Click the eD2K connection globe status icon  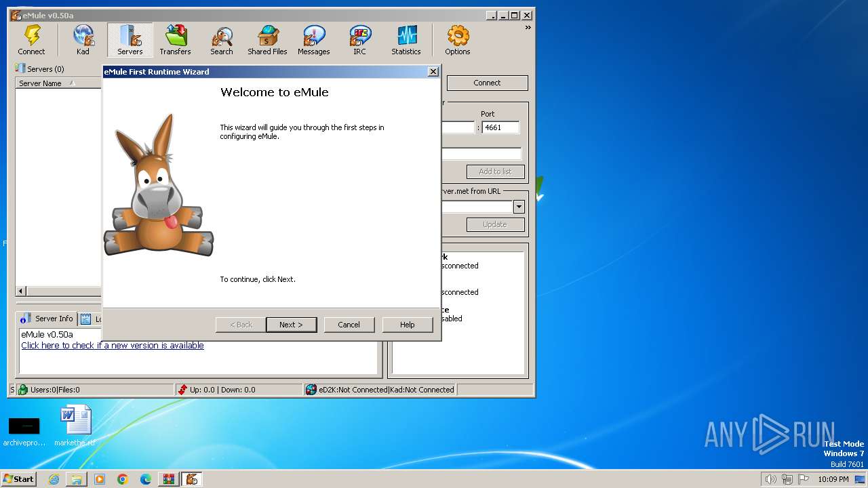(311, 390)
